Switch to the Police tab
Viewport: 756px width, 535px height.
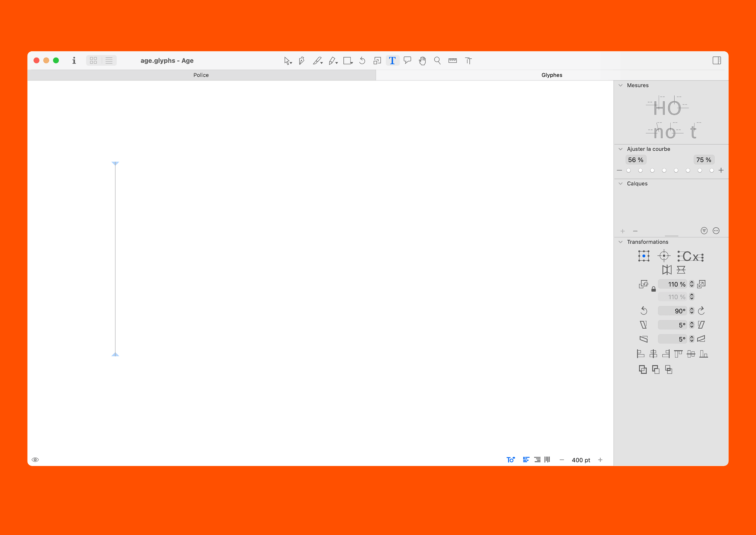click(201, 75)
